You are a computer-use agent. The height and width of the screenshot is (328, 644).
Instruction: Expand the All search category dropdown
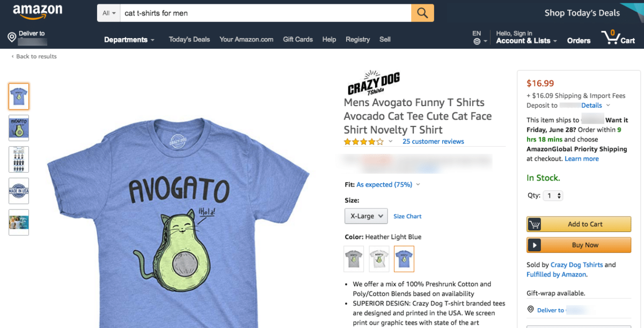coord(109,13)
